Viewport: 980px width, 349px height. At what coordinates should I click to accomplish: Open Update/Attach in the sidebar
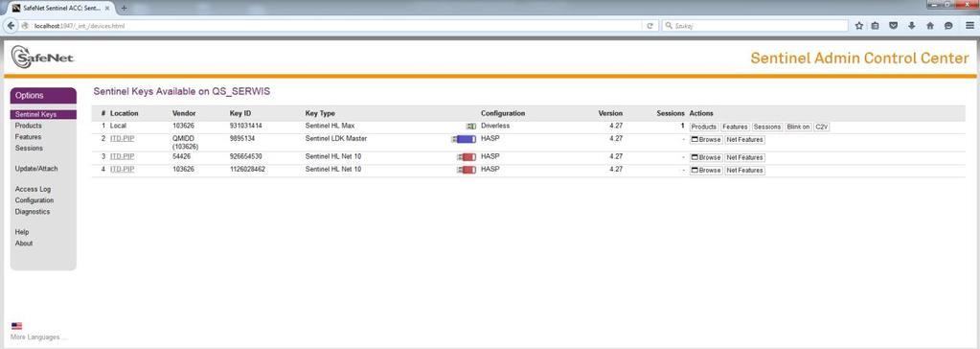pos(36,169)
